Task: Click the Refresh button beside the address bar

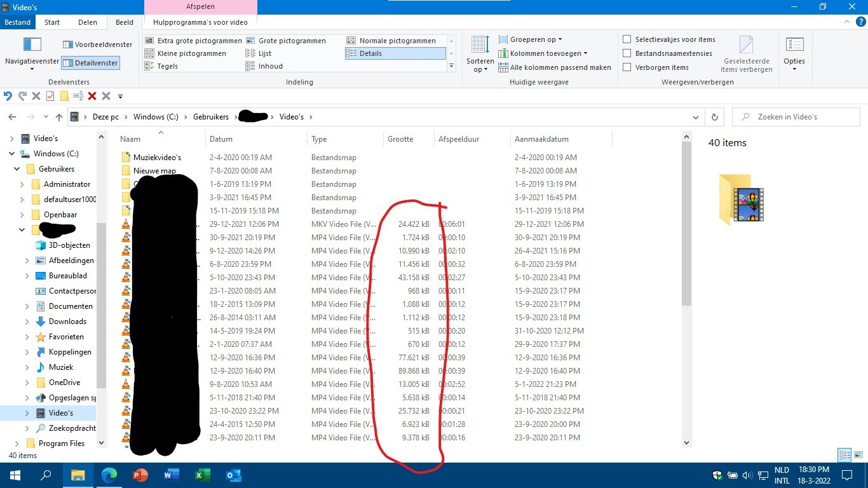Action: tap(715, 117)
